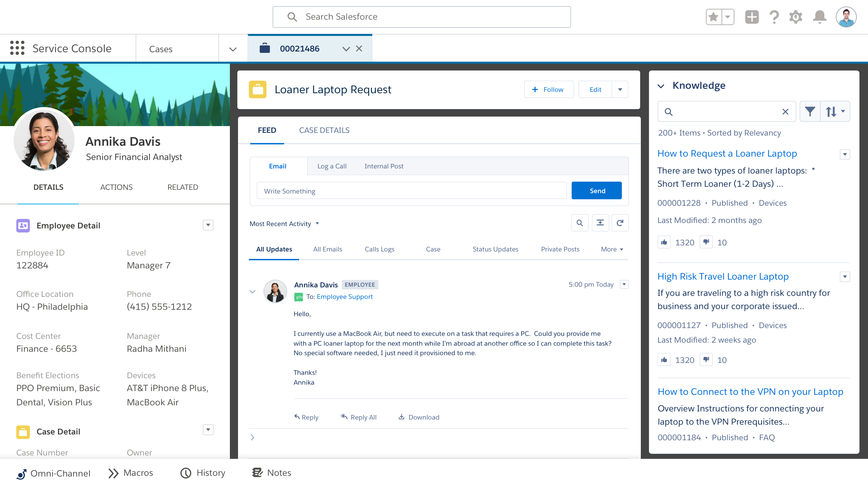868x488 pixels.
Task: Select the Internal Post tab
Action: coord(384,166)
